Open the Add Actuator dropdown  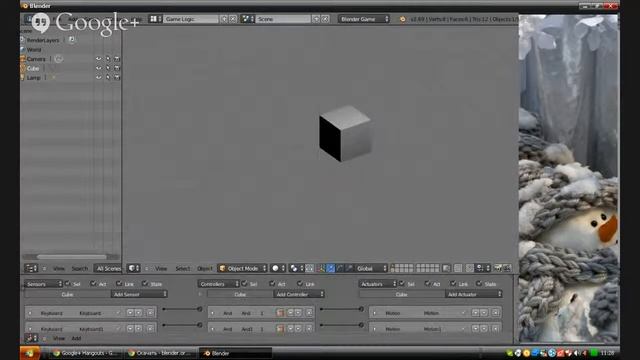[473, 294]
